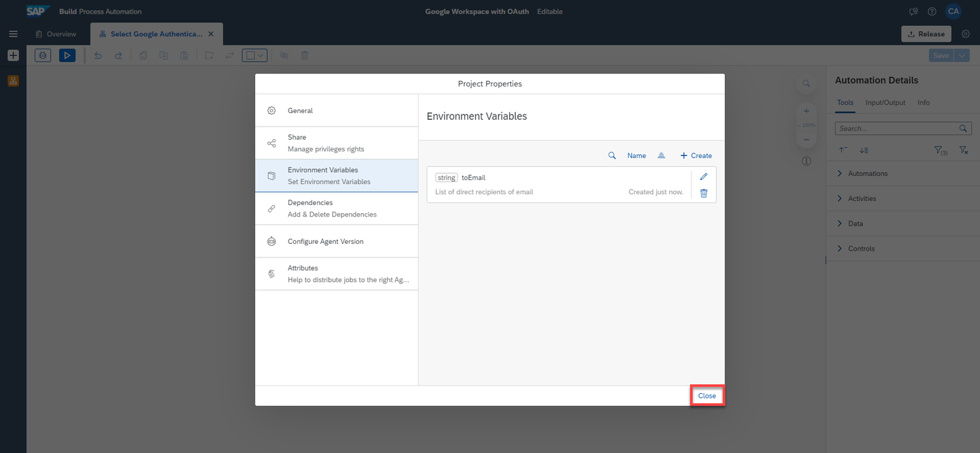980x453 pixels.
Task: Open the feedback chat icon
Action: click(x=913, y=12)
